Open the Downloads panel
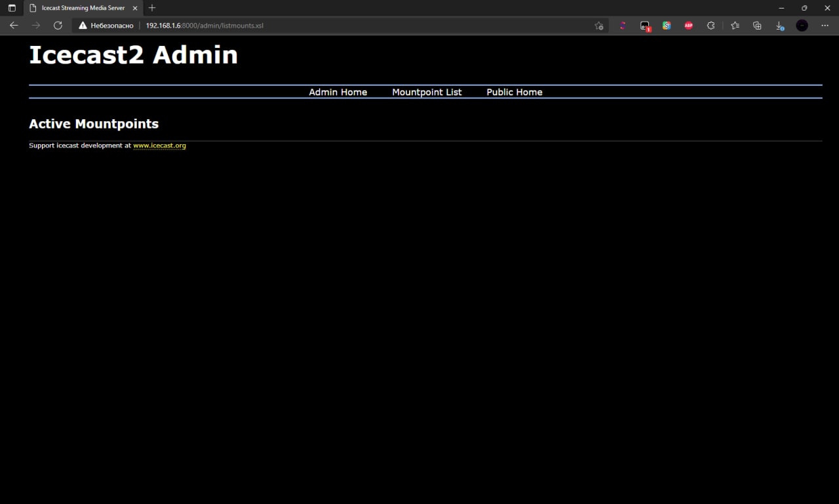 pos(779,26)
